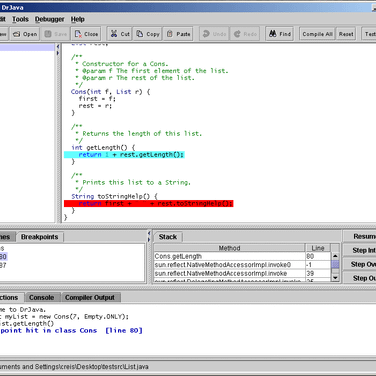
Task: Click the Save toolbar button
Action: [x=56, y=34]
